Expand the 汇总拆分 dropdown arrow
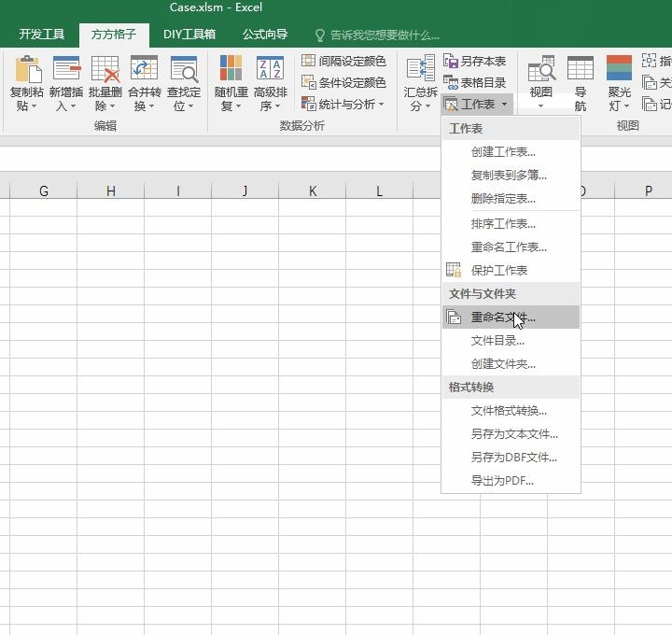This screenshot has width=672, height=635. pyautogui.click(x=427, y=106)
